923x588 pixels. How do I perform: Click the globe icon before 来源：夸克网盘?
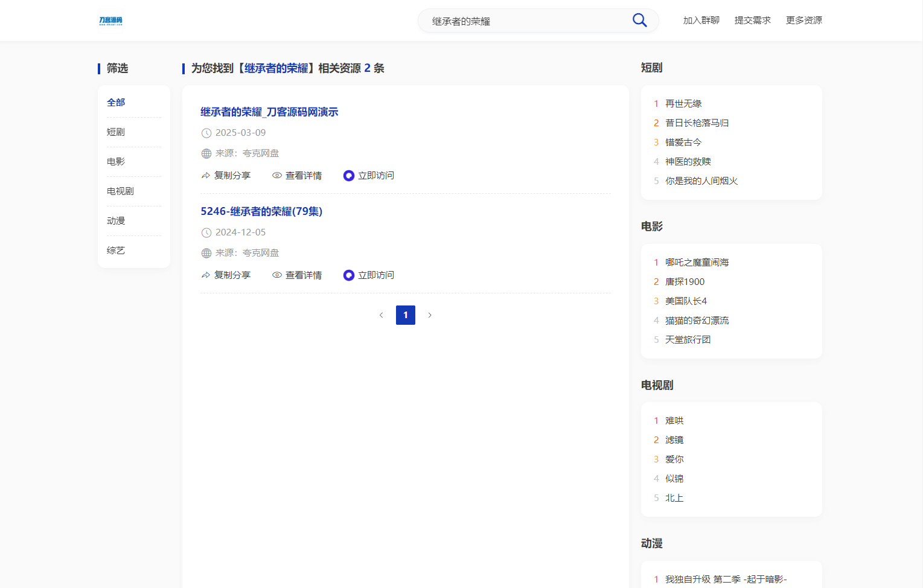[x=206, y=153]
